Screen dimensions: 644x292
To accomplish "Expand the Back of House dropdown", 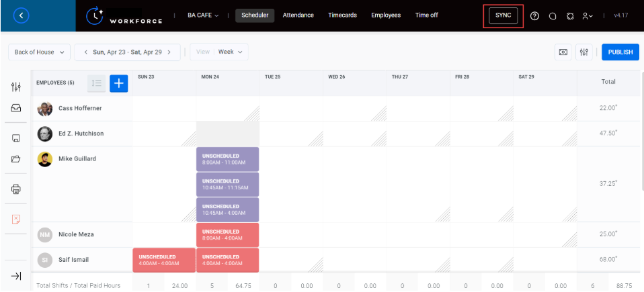I will [40, 52].
